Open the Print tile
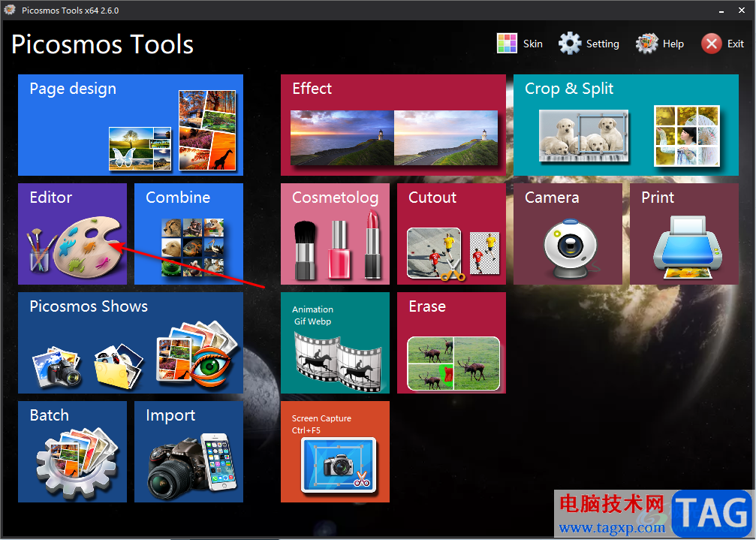The height and width of the screenshot is (540, 756). coord(684,234)
